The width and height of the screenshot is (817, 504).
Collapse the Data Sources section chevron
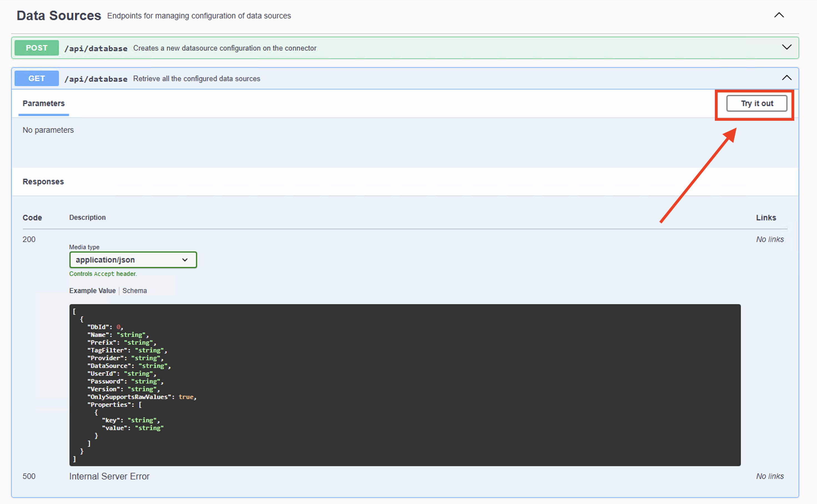point(779,15)
